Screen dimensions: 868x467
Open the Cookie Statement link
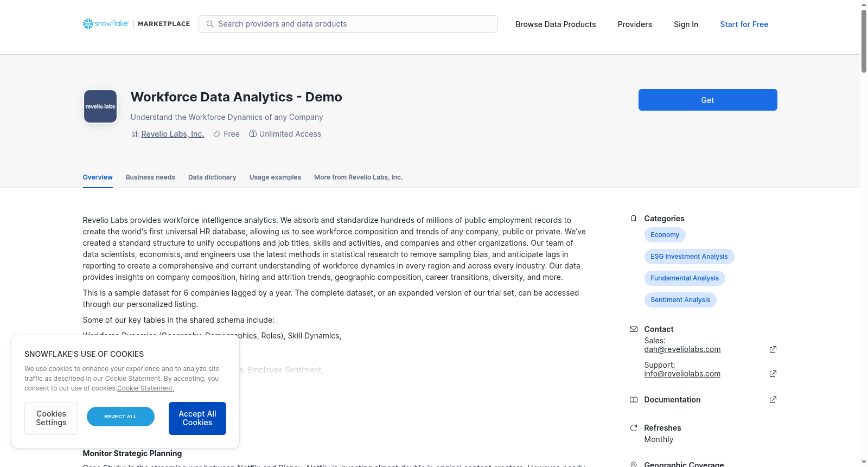point(145,388)
